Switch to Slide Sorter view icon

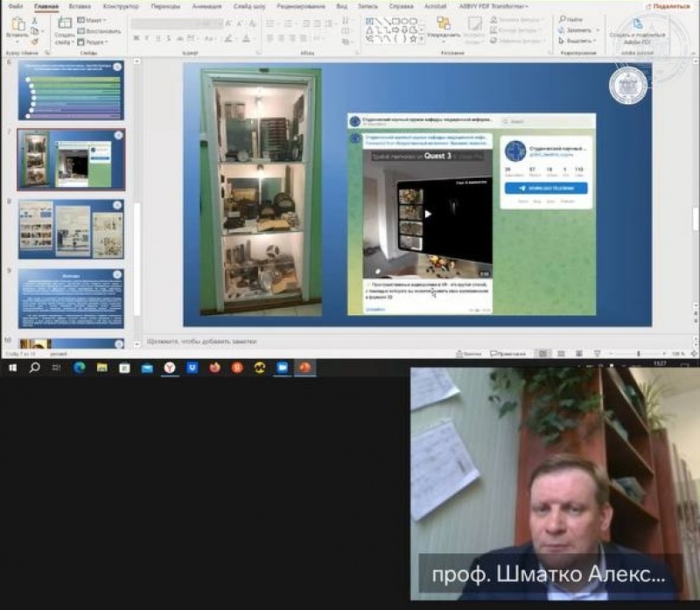pos(561,354)
